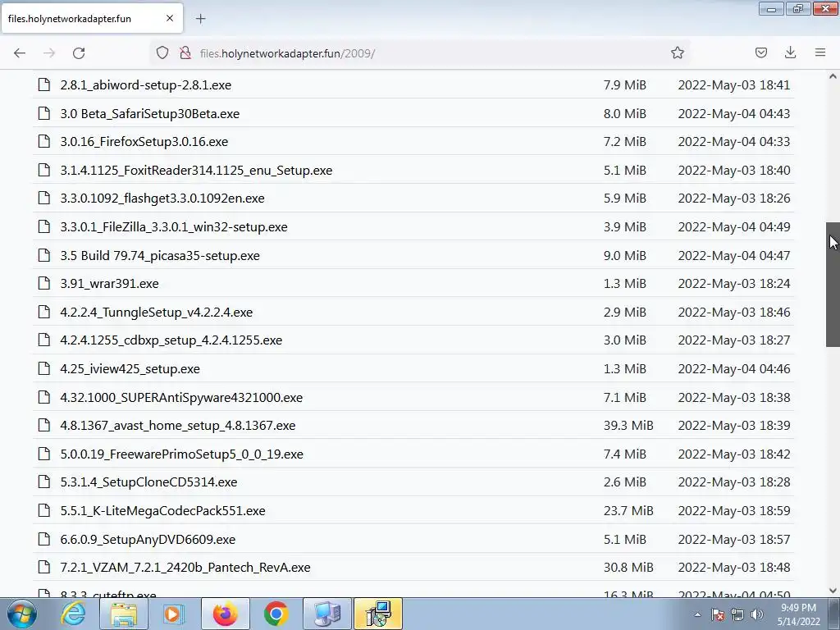
Task: Open the cdbxp_setup_4.2.4.1255.exe link
Action: (x=171, y=340)
